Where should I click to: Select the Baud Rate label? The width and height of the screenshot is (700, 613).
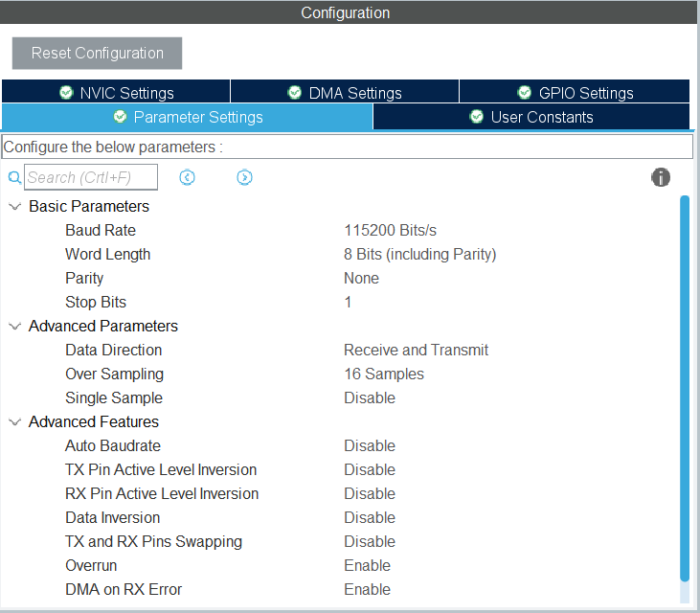101,231
